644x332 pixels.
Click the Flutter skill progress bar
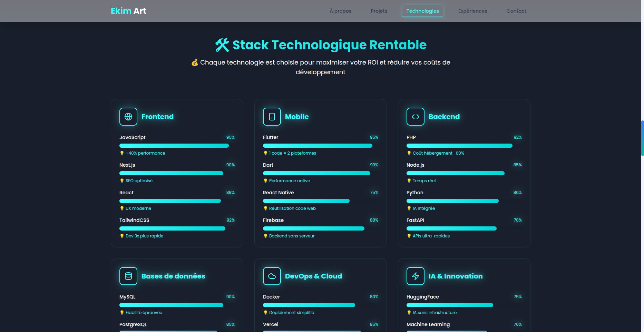(x=318, y=146)
